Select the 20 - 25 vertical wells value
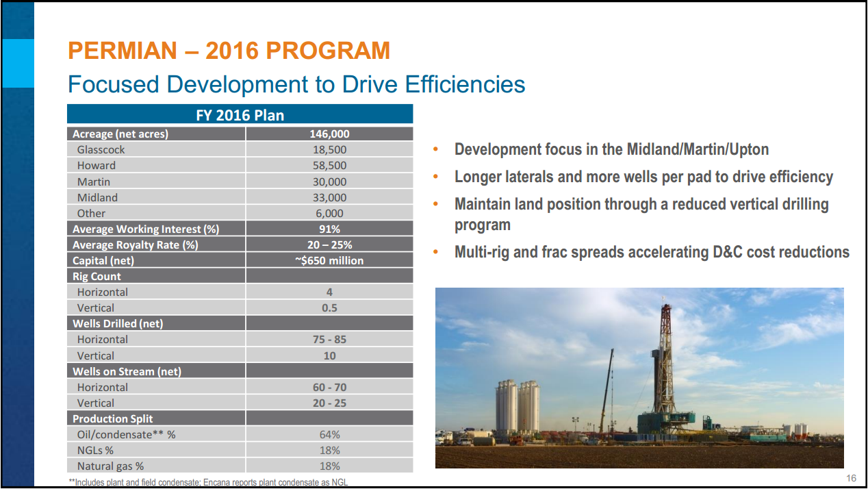The image size is (868, 489). click(x=329, y=403)
